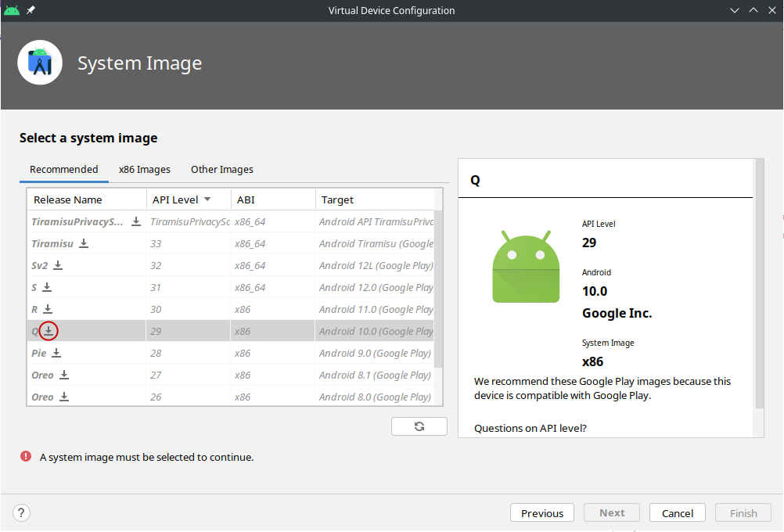Click the Previous button
Screen dimensions: 784x532
click(x=541, y=513)
